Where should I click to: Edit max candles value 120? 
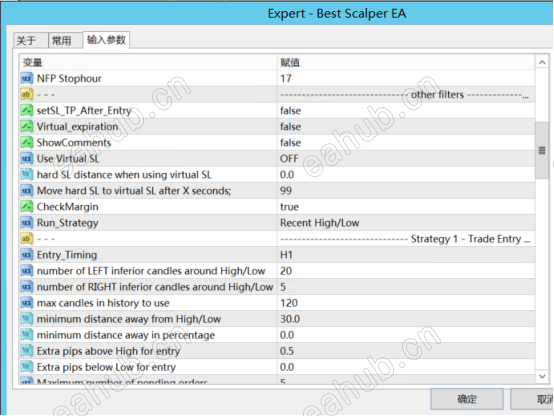(406, 303)
